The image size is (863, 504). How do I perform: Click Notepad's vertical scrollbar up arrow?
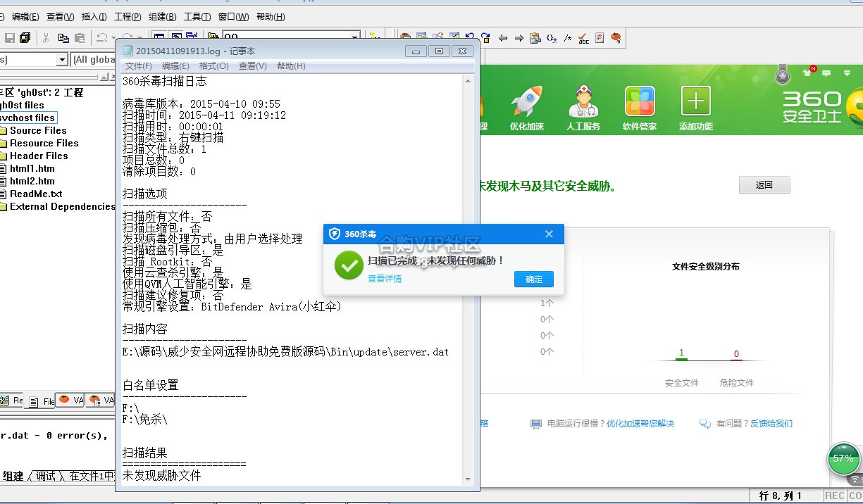click(x=467, y=82)
